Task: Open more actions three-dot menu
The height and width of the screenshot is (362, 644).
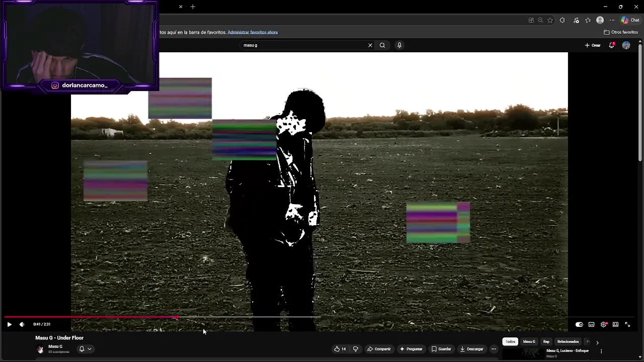Action: (x=494, y=349)
